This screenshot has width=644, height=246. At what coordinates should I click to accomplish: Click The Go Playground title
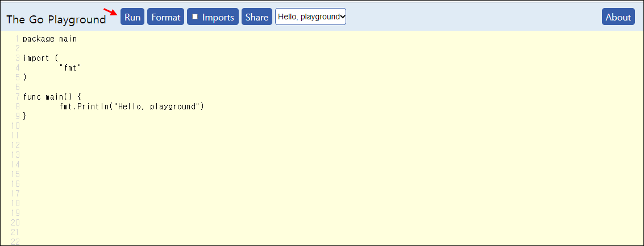[56, 19]
